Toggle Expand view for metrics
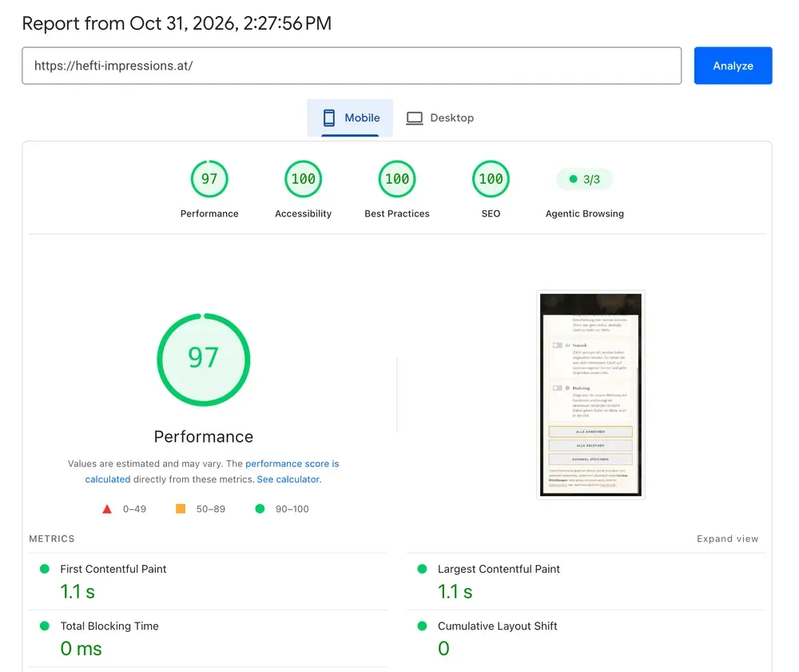This screenshot has height=672, width=799. (x=727, y=539)
